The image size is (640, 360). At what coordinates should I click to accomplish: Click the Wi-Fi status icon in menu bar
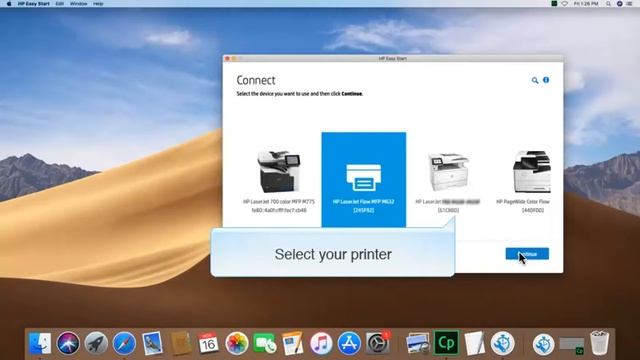(564, 4)
